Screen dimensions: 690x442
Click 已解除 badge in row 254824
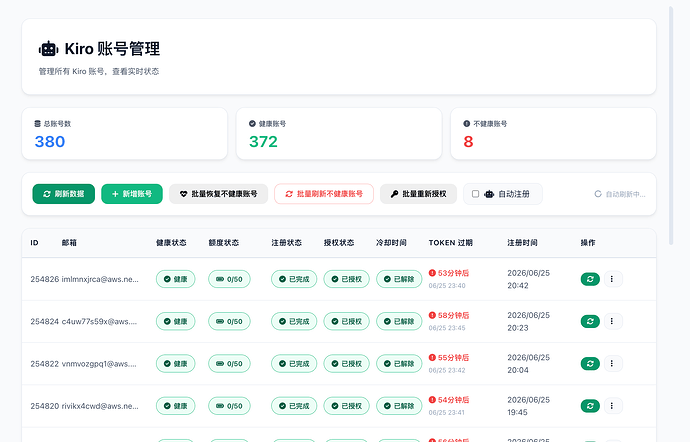point(399,321)
